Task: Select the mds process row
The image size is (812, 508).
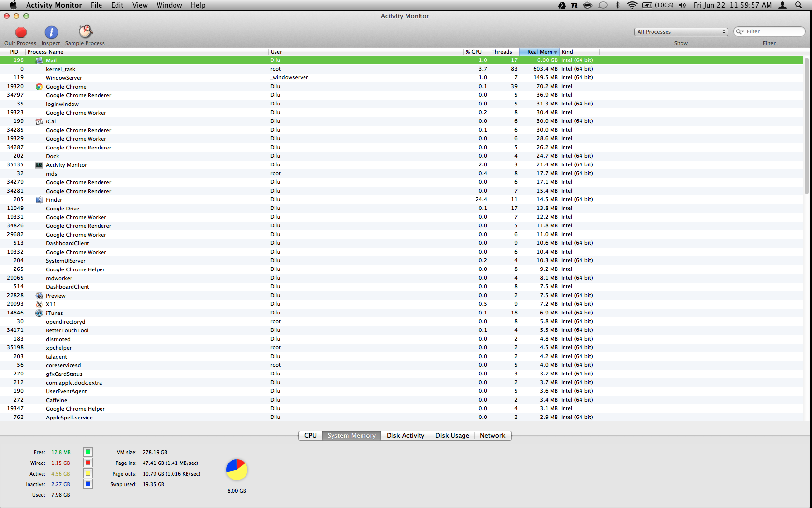Action: coord(402,174)
